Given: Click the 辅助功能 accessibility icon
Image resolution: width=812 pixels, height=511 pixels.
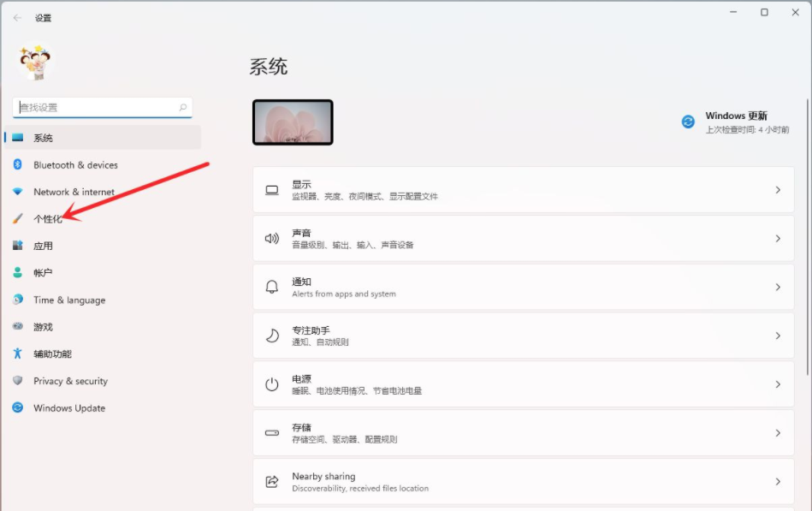Looking at the screenshot, I should [x=18, y=353].
